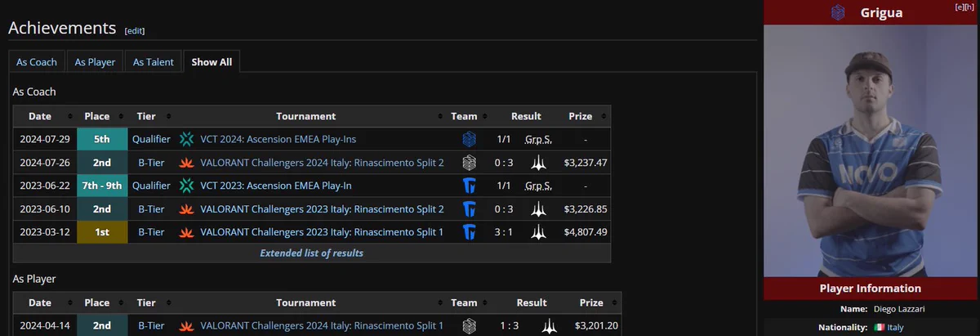This screenshot has height=336, width=980.
Task: Click the Grp S. result in the 2023-06-22 row
Action: tap(538, 186)
